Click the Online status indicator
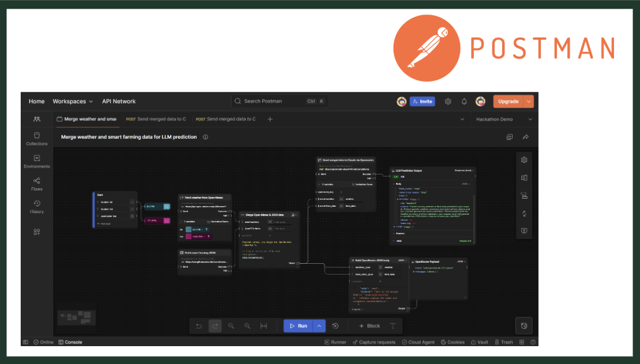The height and width of the screenshot is (364, 640). click(43, 342)
